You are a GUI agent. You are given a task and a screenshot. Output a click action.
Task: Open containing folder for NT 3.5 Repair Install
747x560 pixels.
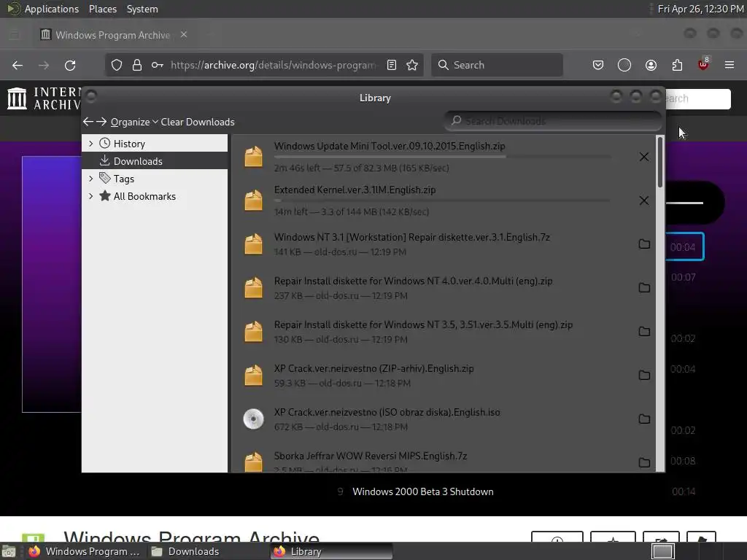pyautogui.click(x=644, y=332)
